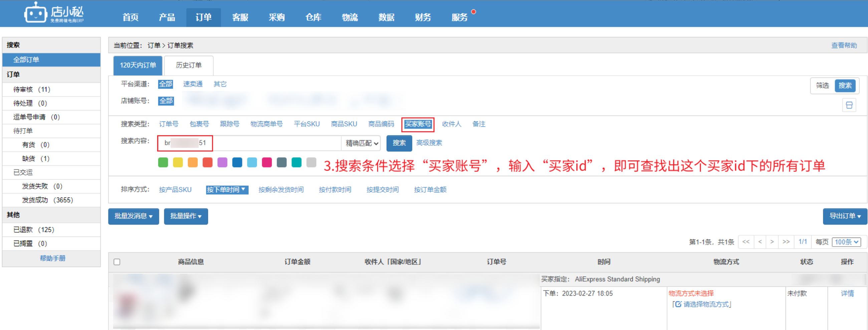Pick the green color tag swatch
868x330 pixels.
pos(163,162)
